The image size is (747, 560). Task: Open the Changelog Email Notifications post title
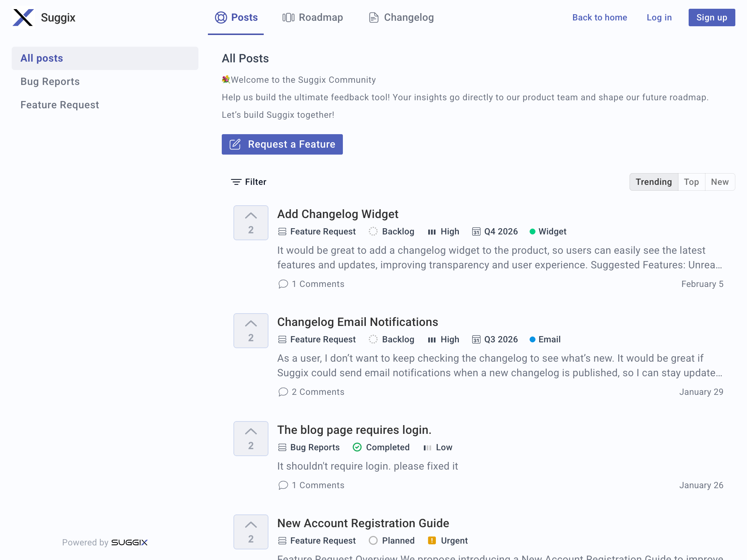point(357,322)
